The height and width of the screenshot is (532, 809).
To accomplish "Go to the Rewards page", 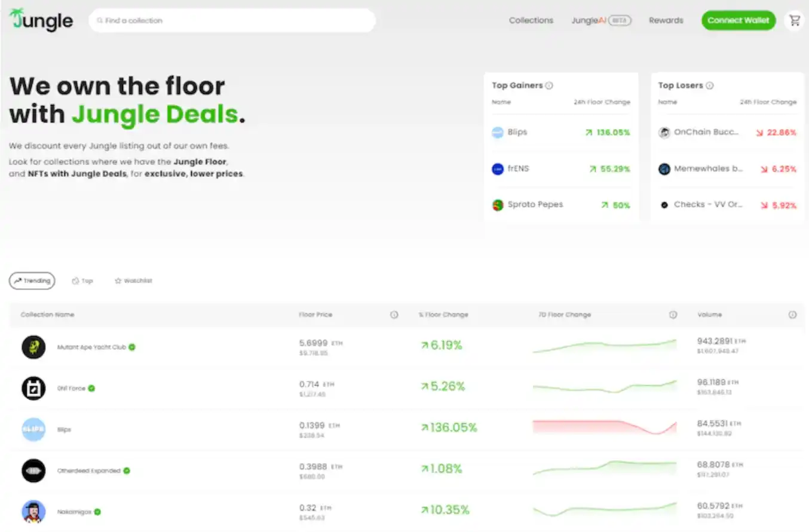I will (666, 20).
